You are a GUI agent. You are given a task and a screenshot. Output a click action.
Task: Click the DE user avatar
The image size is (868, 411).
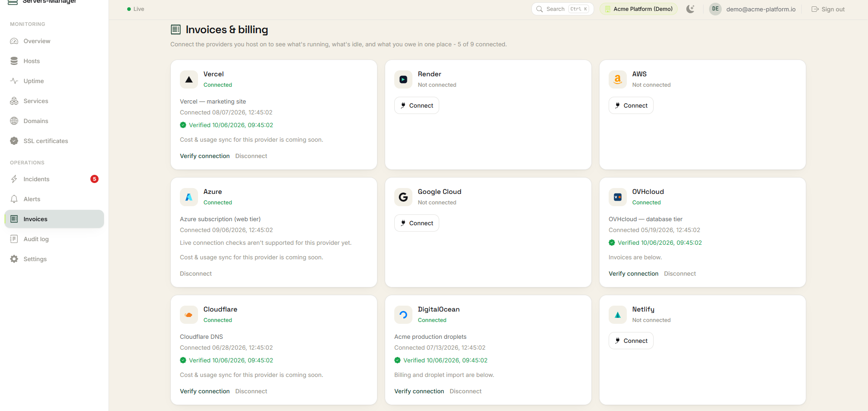[715, 9]
